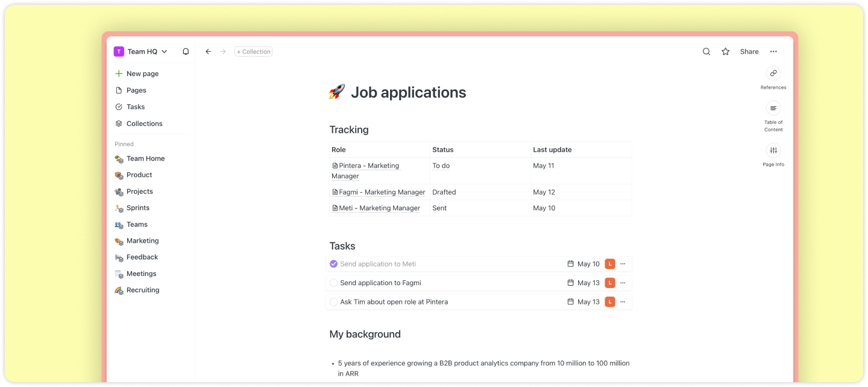Open Collections in the sidebar

coord(144,124)
